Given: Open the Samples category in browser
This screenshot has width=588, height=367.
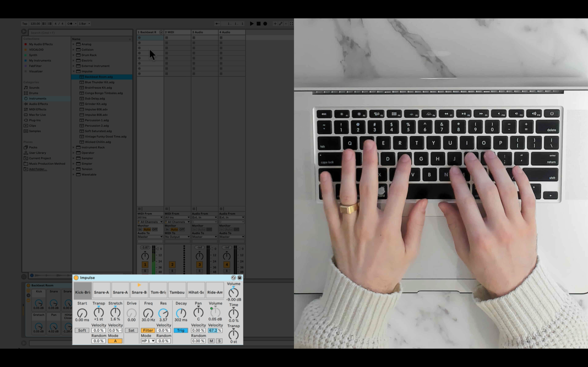Looking at the screenshot, I should pos(35,131).
